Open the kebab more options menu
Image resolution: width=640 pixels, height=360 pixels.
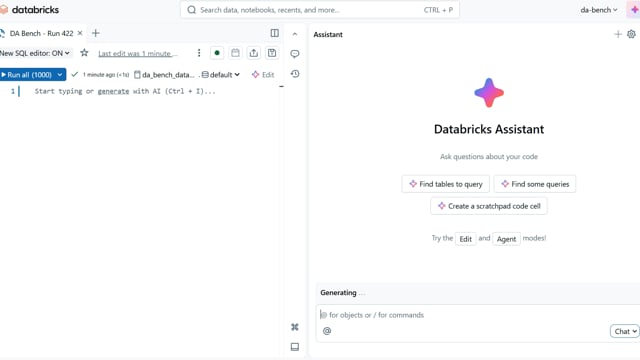199,53
